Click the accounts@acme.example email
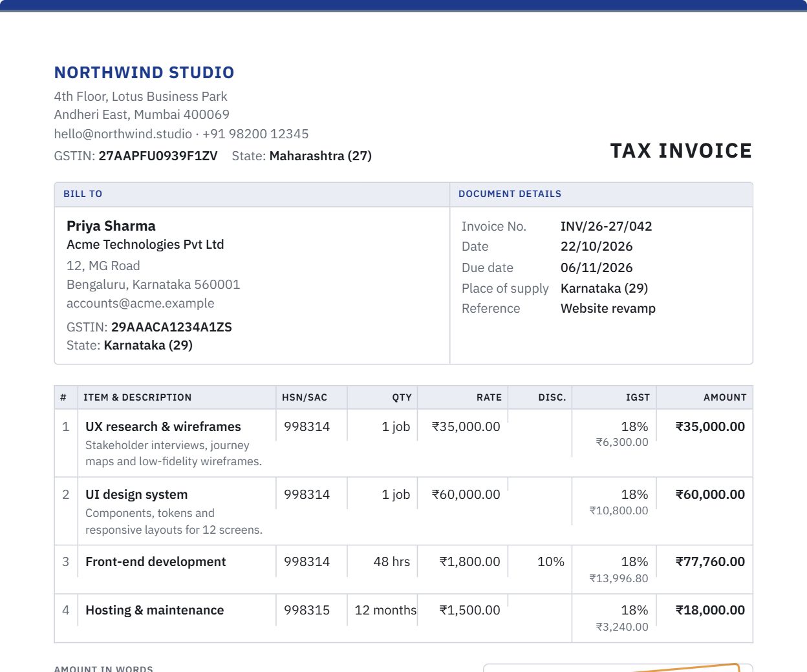 click(x=140, y=303)
